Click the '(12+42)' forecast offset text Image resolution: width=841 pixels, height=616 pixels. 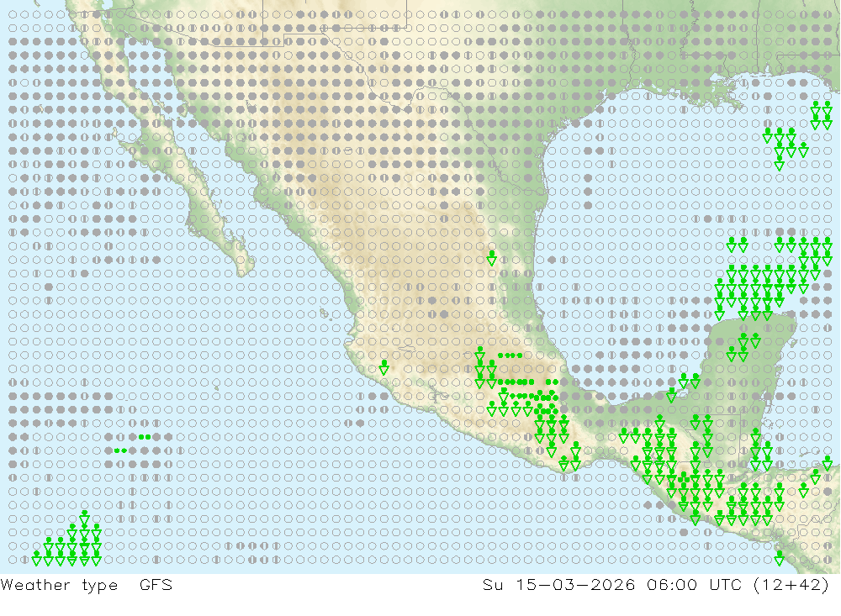791,584
